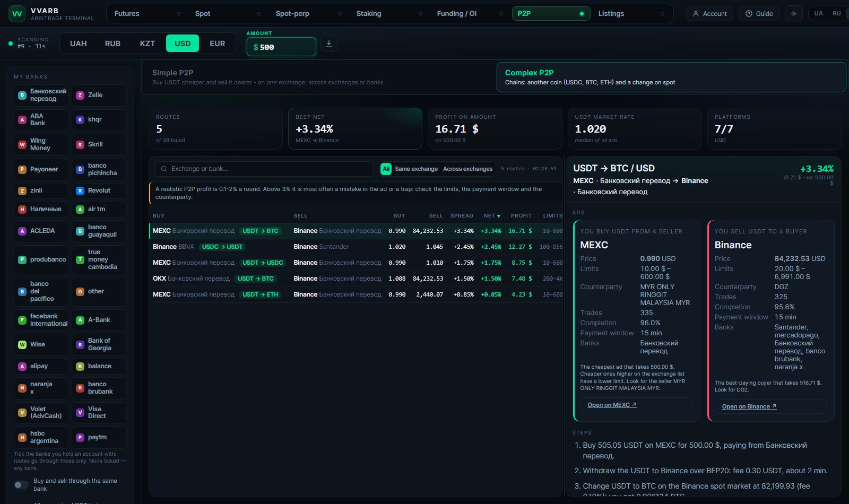
Task: Select the other bank option
Action: click(x=99, y=292)
